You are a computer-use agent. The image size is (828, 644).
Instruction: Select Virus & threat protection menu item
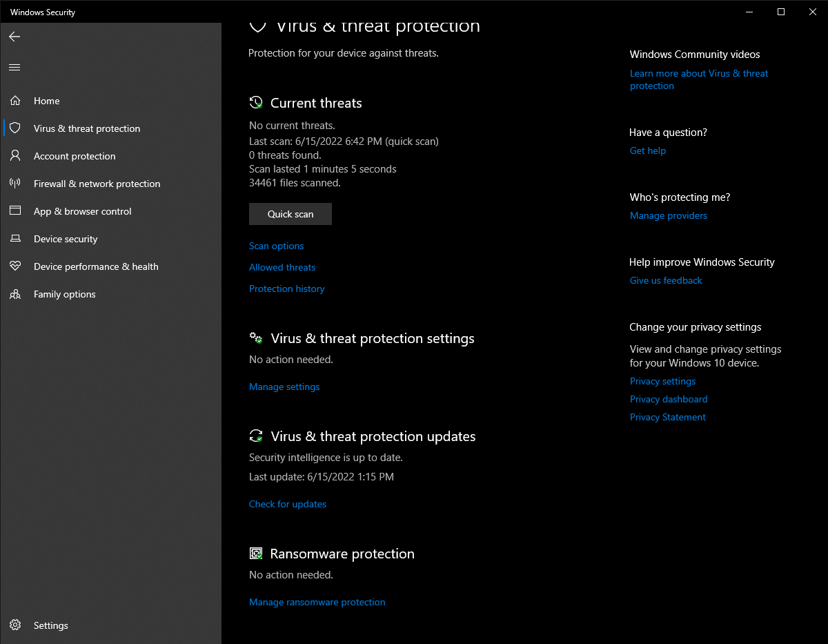(x=87, y=128)
